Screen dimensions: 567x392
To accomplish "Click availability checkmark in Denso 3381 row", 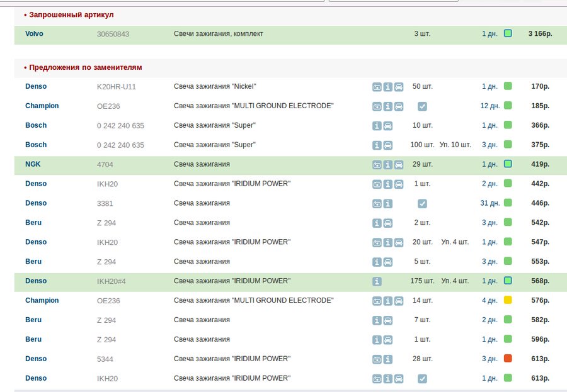I will (422, 204).
